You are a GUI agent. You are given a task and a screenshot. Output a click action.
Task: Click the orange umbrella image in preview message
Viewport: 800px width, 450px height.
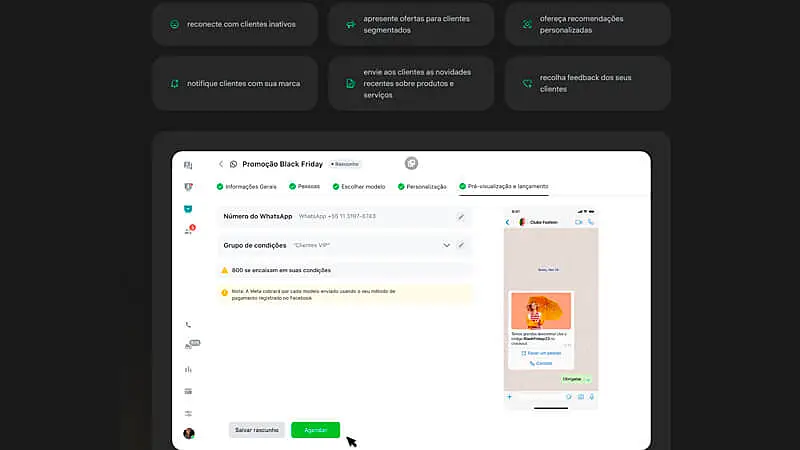tap(541, 311)
